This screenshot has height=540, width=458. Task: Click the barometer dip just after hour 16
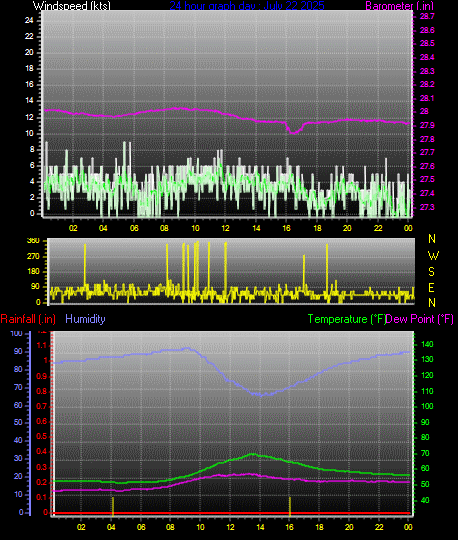tap(294, 131)
